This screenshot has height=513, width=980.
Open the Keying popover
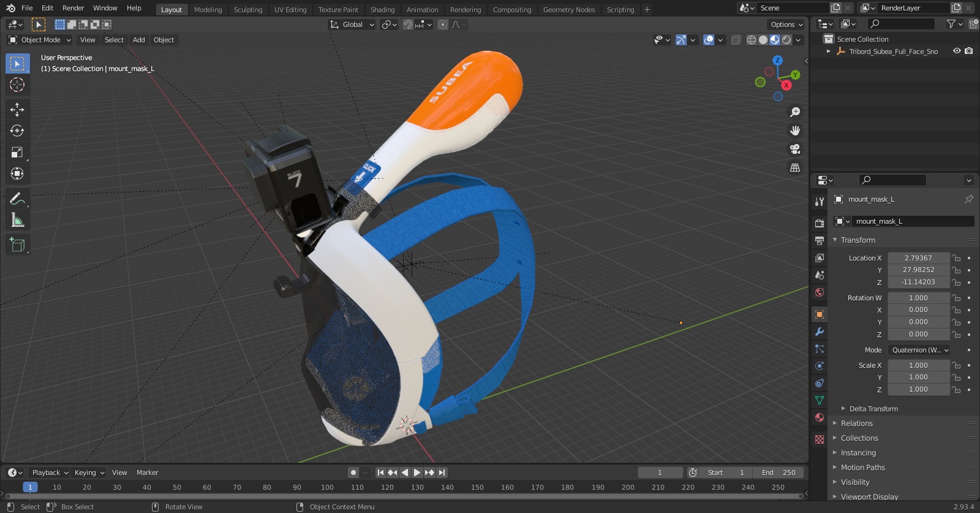click(89, 473)
